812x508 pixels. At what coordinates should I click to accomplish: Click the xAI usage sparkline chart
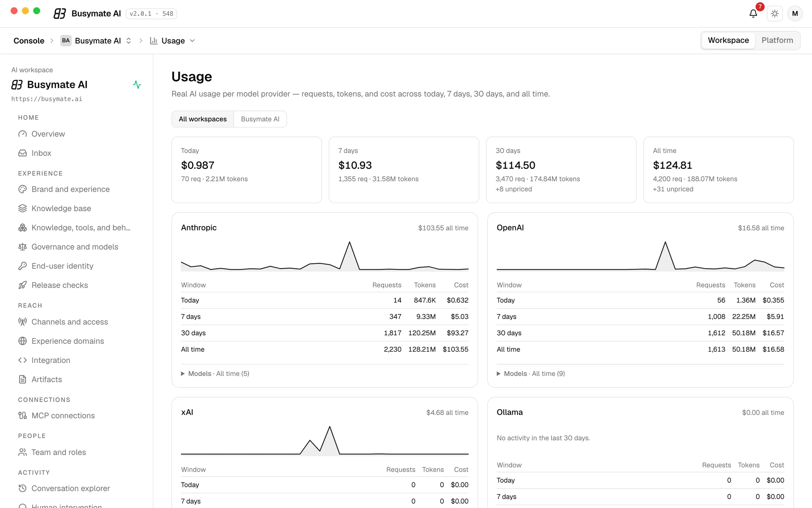324,441
